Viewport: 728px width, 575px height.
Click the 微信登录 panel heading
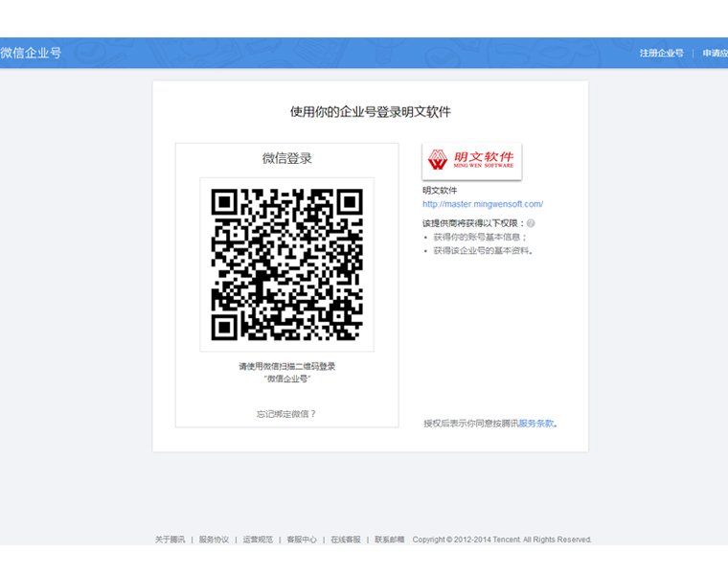tap(286, 158)
